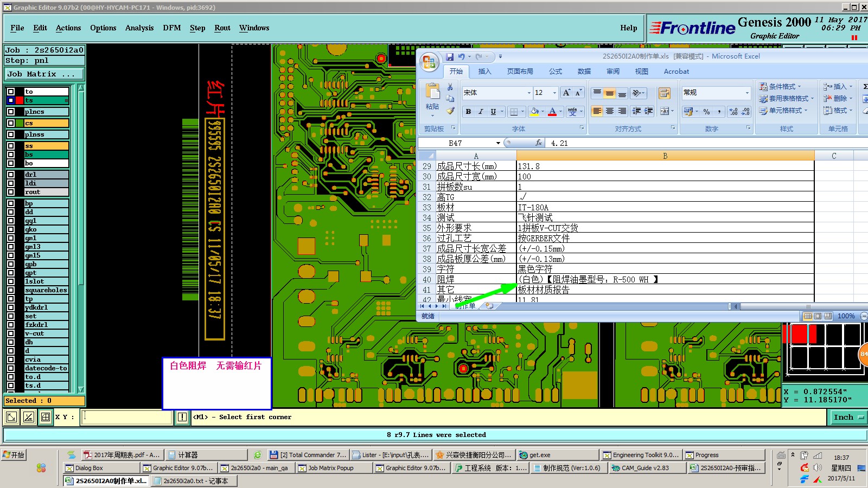This screenshot has width=868, height=488.
Task: Click the Excel Save icon
Action: tap(450, 56)
